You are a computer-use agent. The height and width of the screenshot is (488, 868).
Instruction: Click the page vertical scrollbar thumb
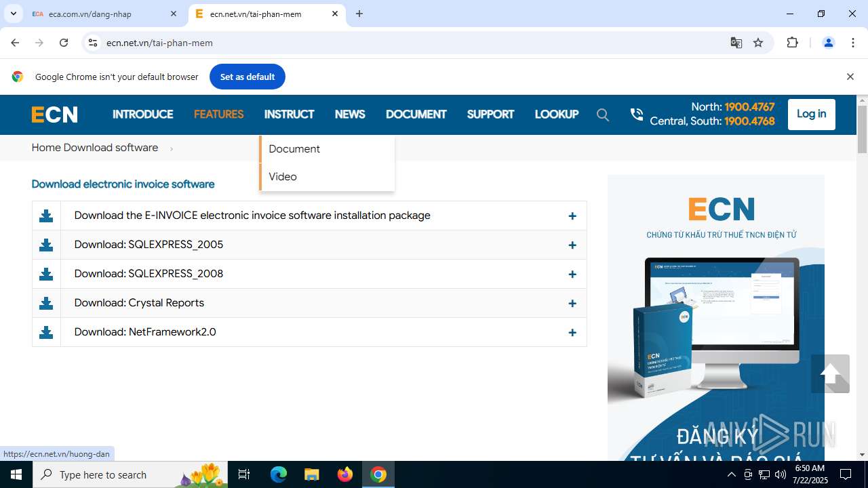862,129
